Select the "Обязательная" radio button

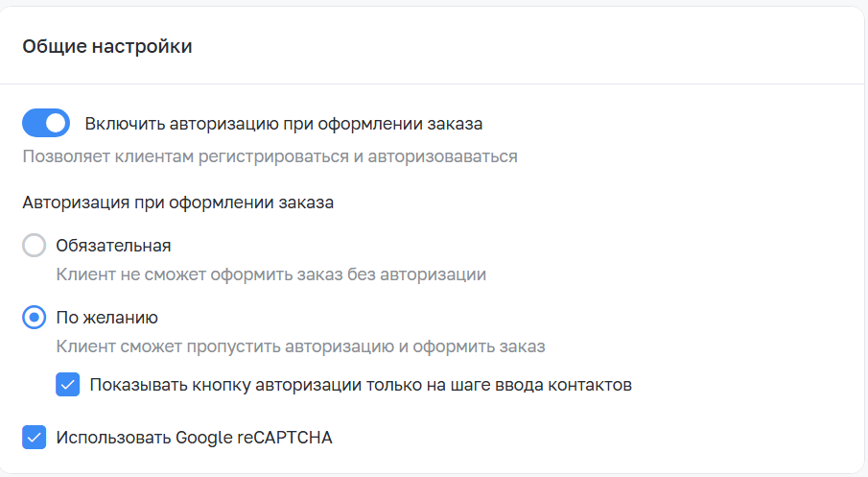point(34,246)
